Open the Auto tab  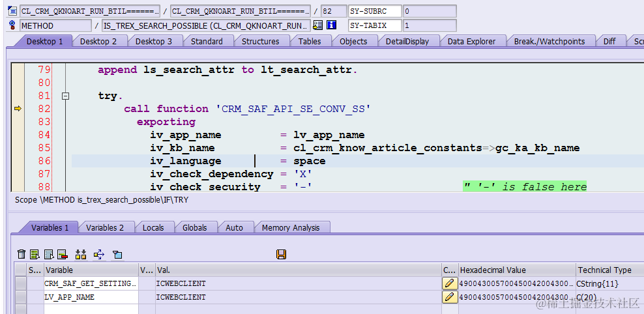coord(234,228)
